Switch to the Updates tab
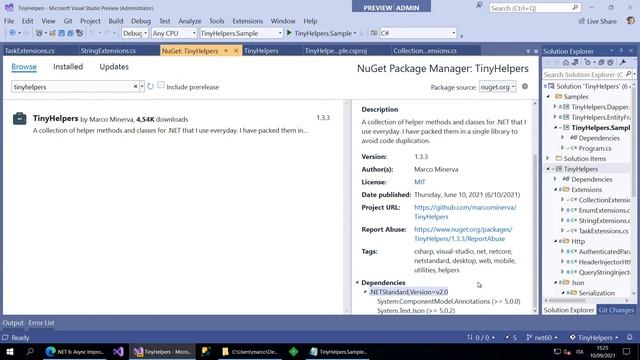 click(114, 67)
